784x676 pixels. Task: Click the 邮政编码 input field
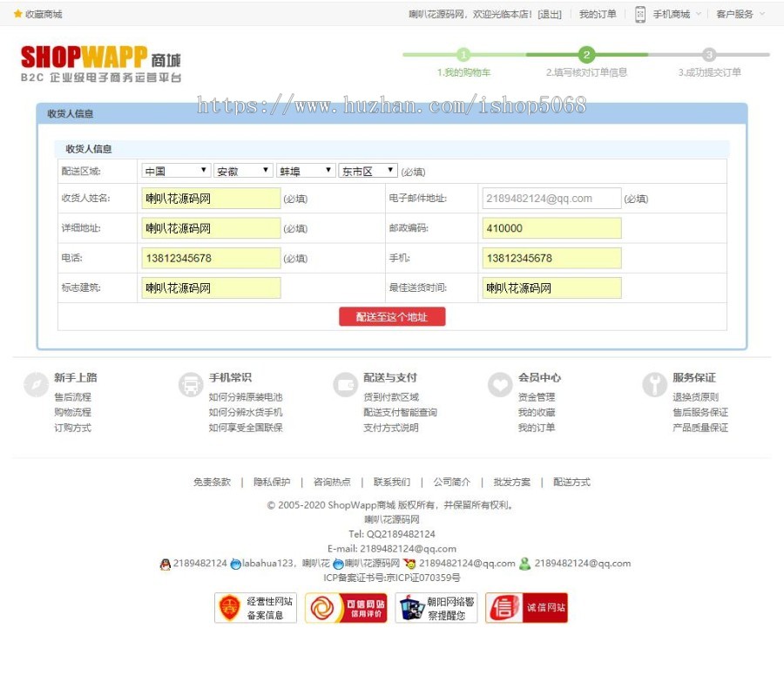pos(551,228)
